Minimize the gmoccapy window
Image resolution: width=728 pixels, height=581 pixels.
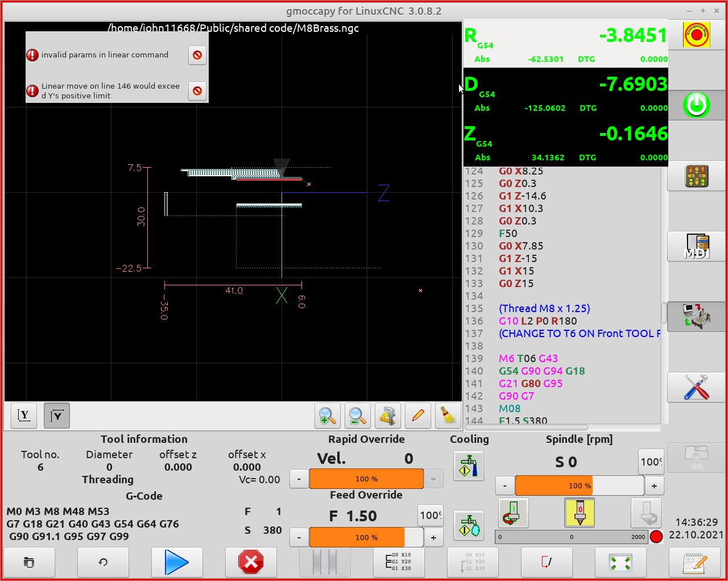689,11
